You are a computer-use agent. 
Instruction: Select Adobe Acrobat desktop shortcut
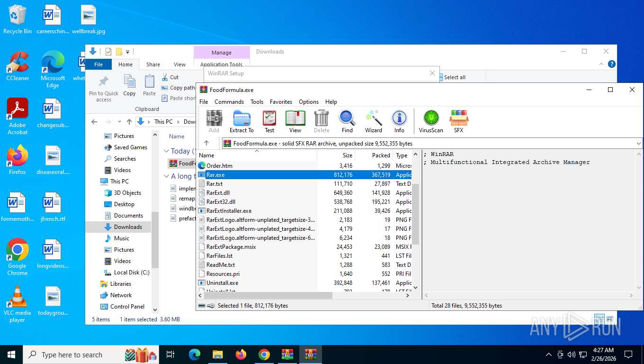(18, 117)
